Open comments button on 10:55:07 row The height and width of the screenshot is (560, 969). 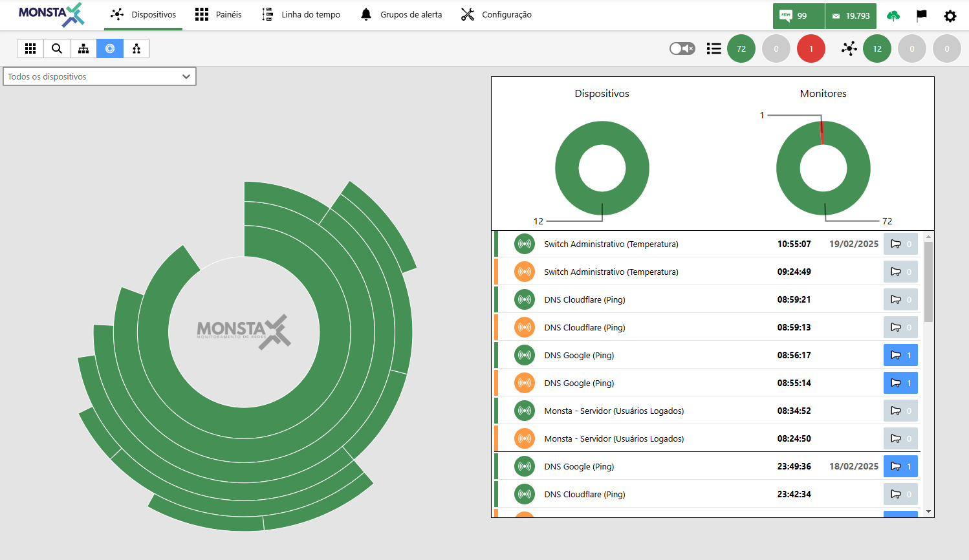coord(900,244)
